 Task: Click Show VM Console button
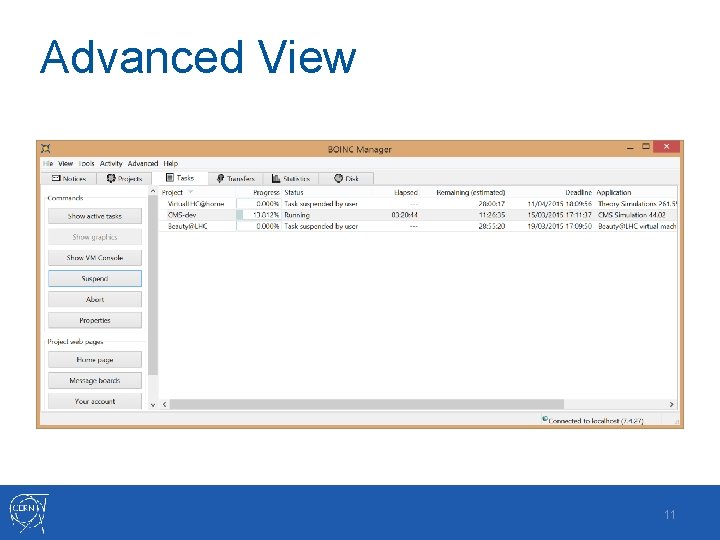(x=95, y=258)
